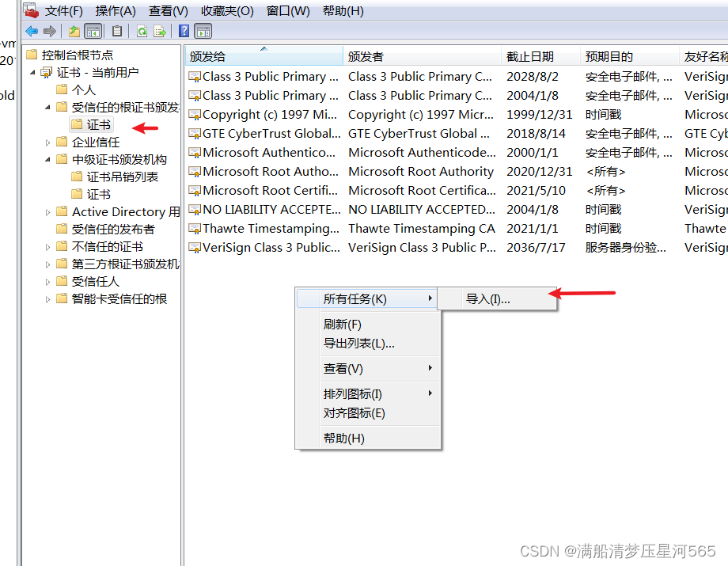Click the blue Help toolbar icon

coord(184,31)
